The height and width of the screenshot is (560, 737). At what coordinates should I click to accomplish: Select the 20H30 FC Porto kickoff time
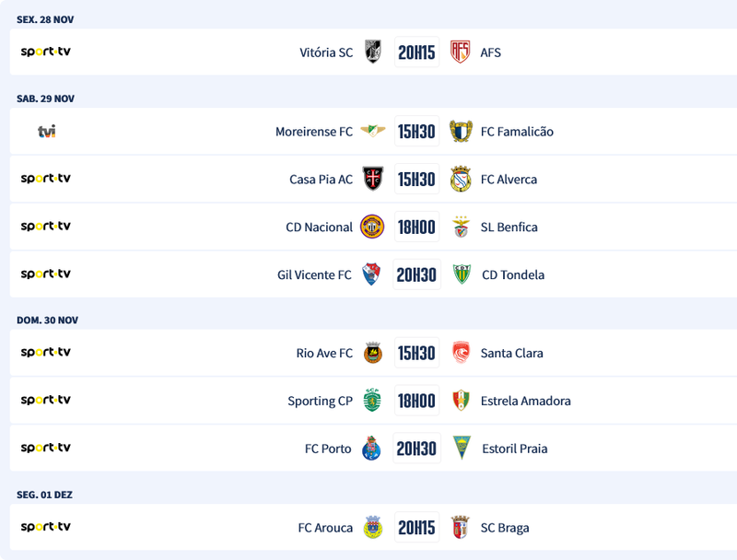(416, 449)
